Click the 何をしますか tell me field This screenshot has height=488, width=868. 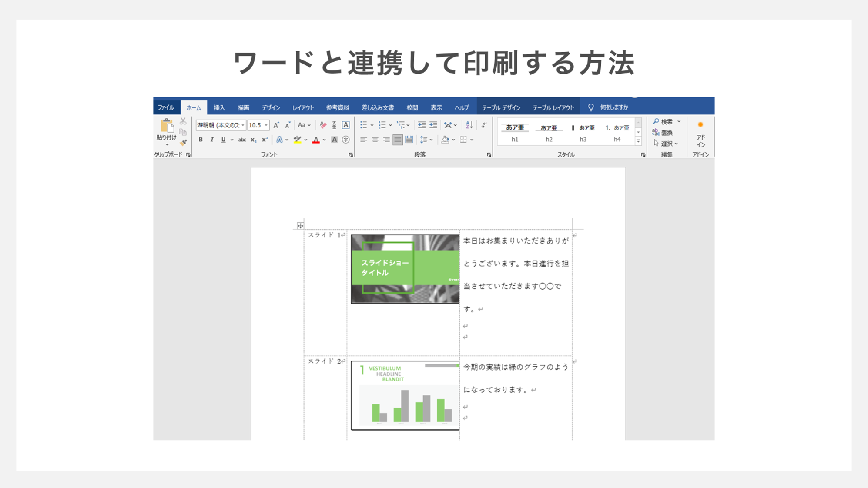(608, 107)
